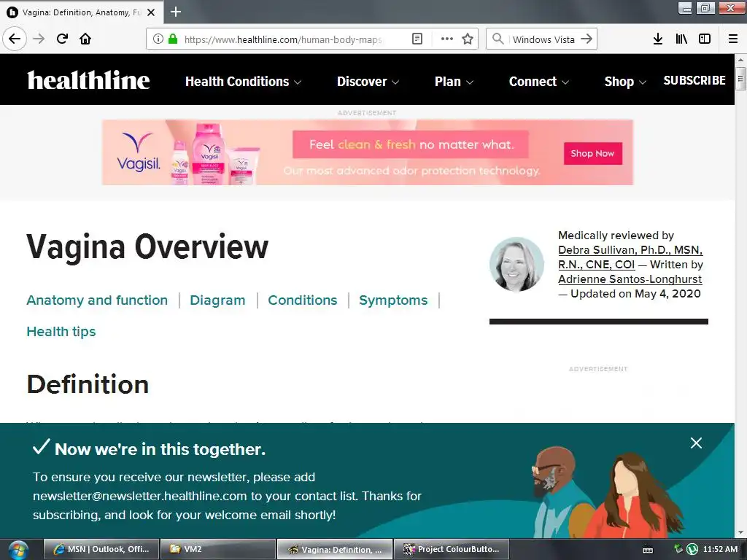Screen dimensions: 747x560
Task: Bookmark this page with the star icon
Action: tap(468, 39)
